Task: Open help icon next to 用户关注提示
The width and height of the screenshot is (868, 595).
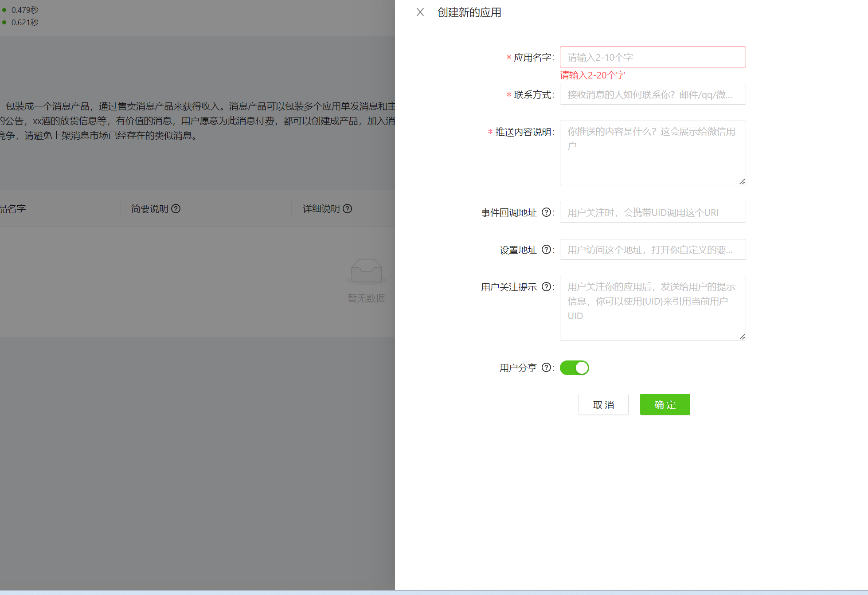Action: 547,287
